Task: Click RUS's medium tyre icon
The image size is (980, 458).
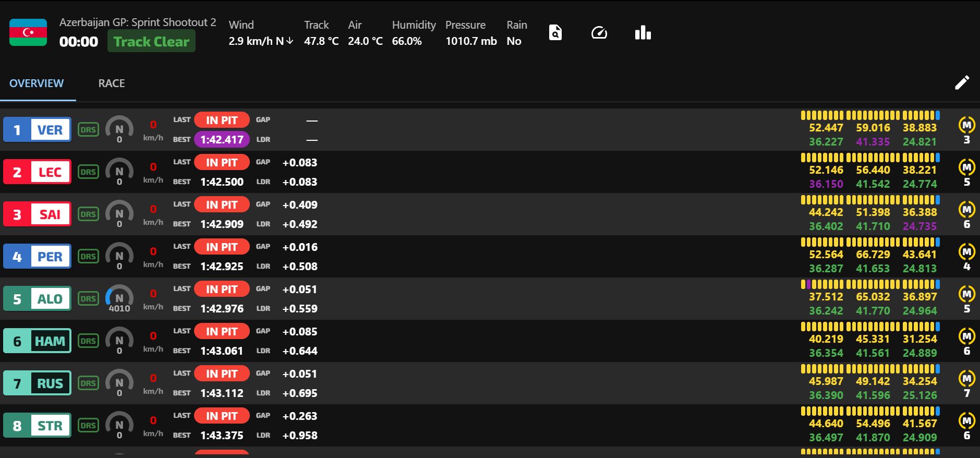Action: (x=967, y=378)
